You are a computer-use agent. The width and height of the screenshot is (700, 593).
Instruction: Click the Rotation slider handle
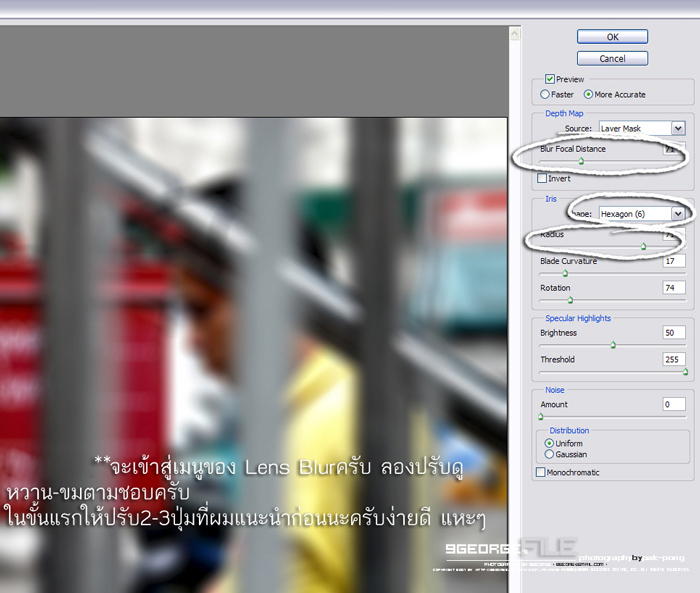[x=570, y=300]
